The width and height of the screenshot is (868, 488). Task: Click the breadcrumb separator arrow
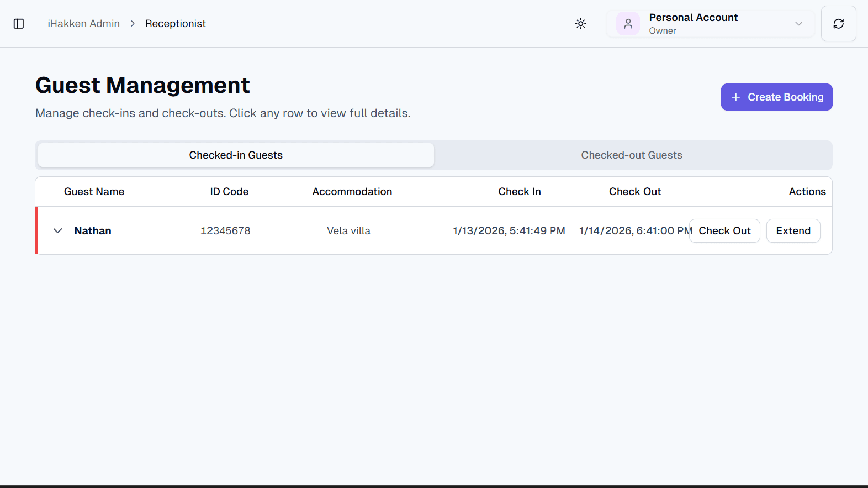(x=133, y=24)
